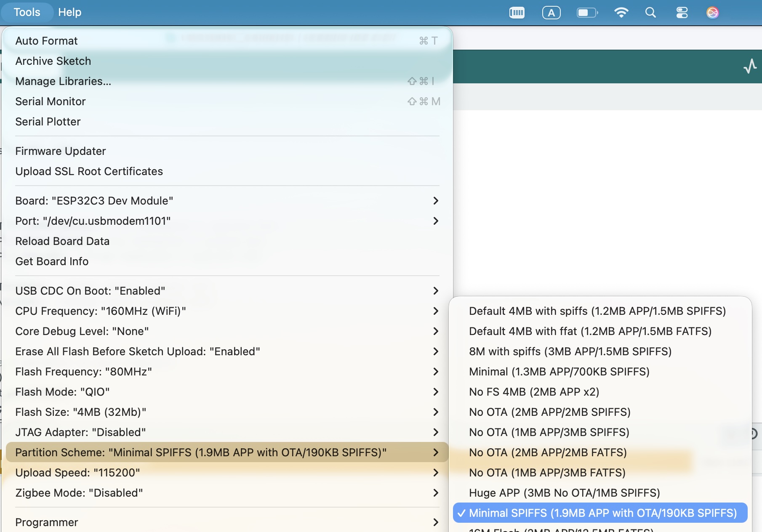762x532 pixels.
Task: Select checked Minimal SPIFFS partition option
Action: point(600,513)
